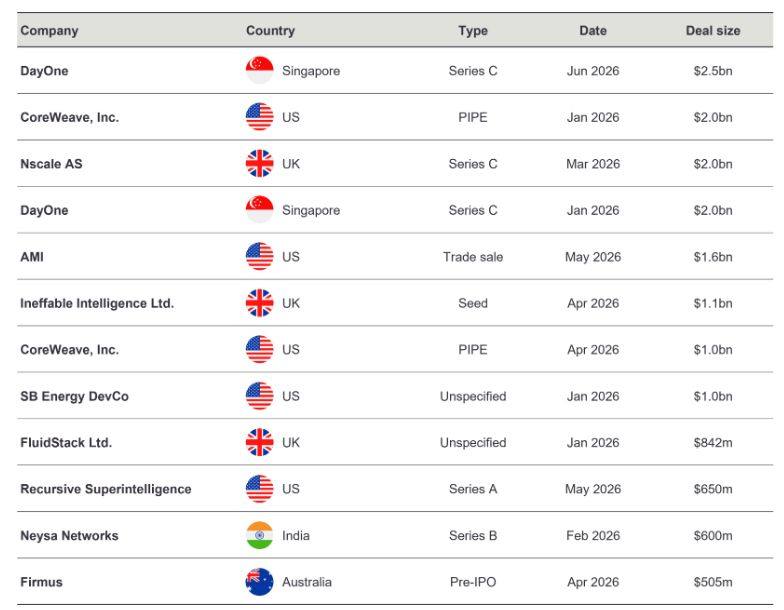Click the Company column header
Image resolution: width=784 pixels, height=610 pixels.
(49, 30)
